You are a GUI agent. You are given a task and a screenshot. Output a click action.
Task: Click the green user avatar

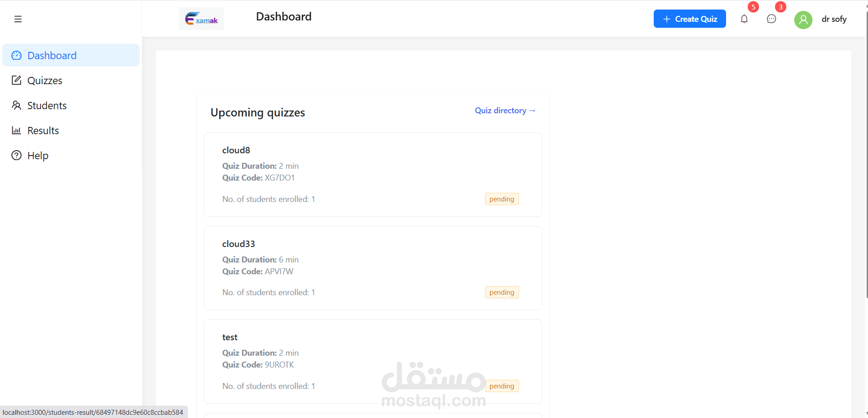coord(803,20)
